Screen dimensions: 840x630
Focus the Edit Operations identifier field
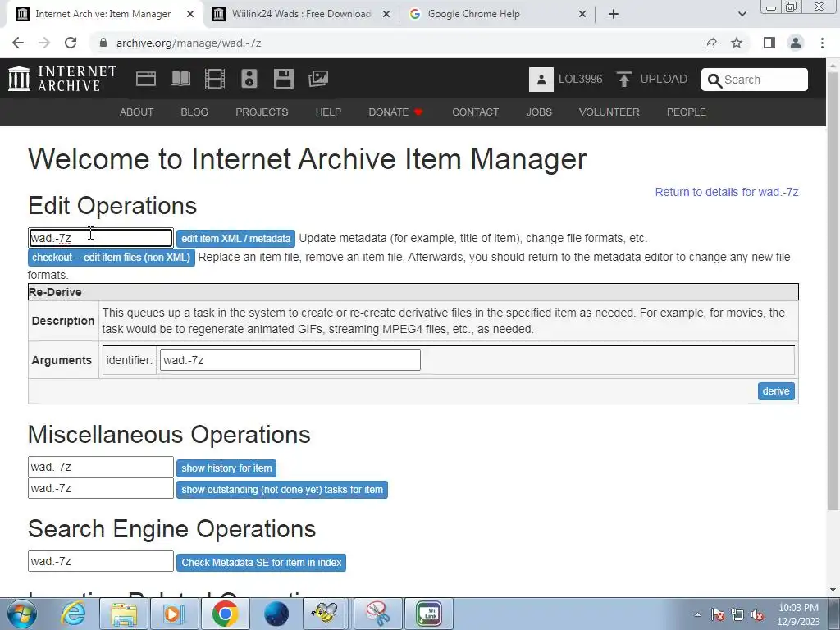click(100, 238)
